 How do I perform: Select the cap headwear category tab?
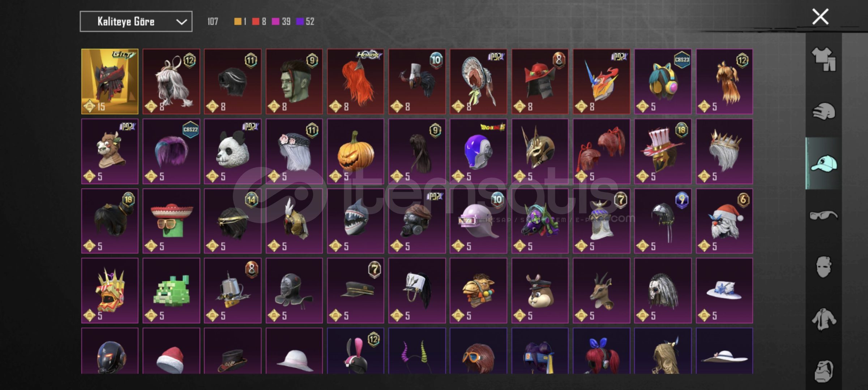coord(824,164)
